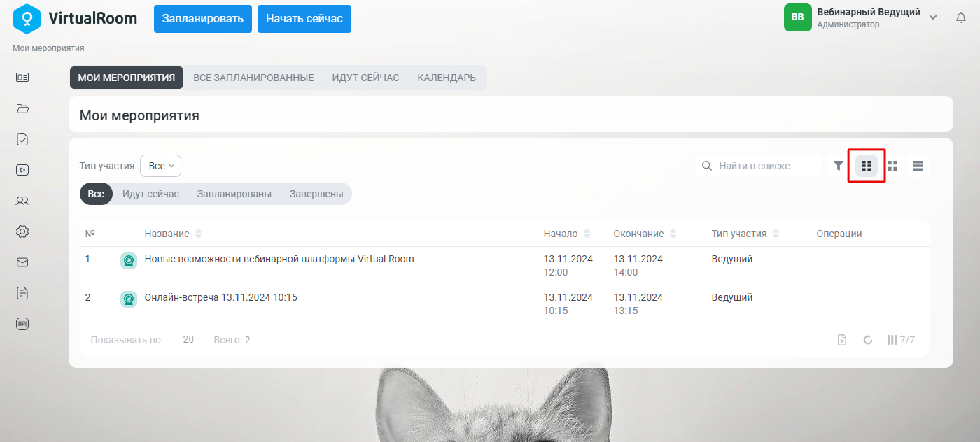Viewport: 980px width, 442px height.
Task: Open the settings gear in sidebar
Action: click(x=22, y=231)
